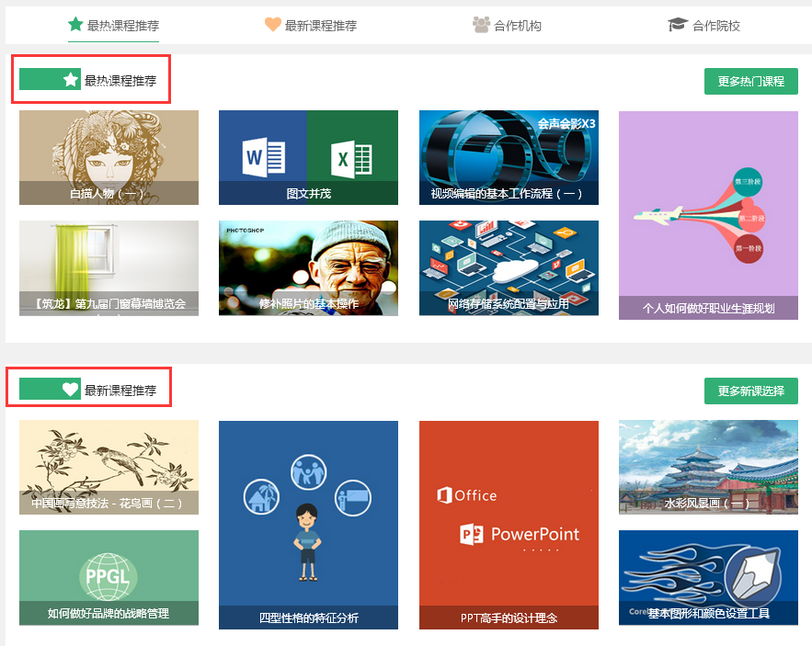
Task: Open the 图文并茂 Word Excel course
Action: [x=308, y=157]
